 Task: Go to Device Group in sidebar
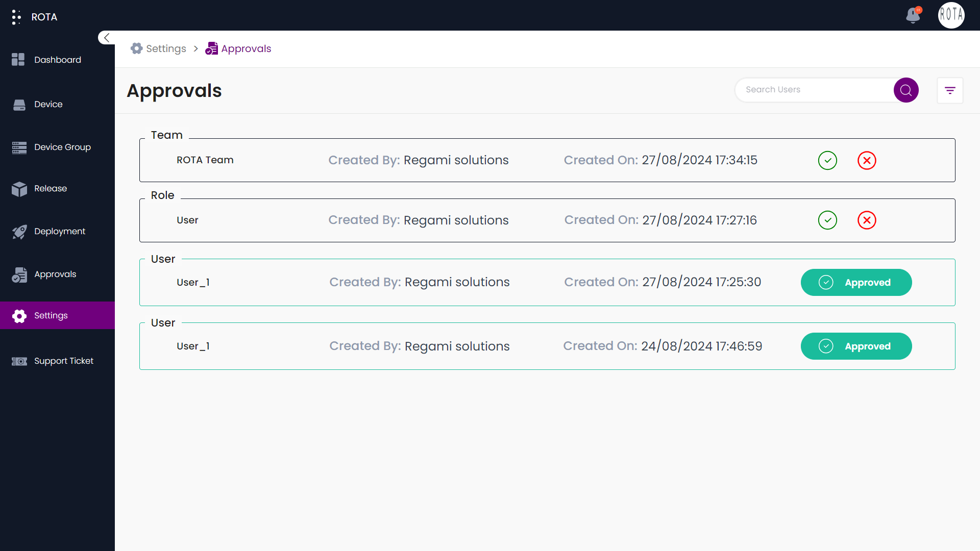click(62, 147)
